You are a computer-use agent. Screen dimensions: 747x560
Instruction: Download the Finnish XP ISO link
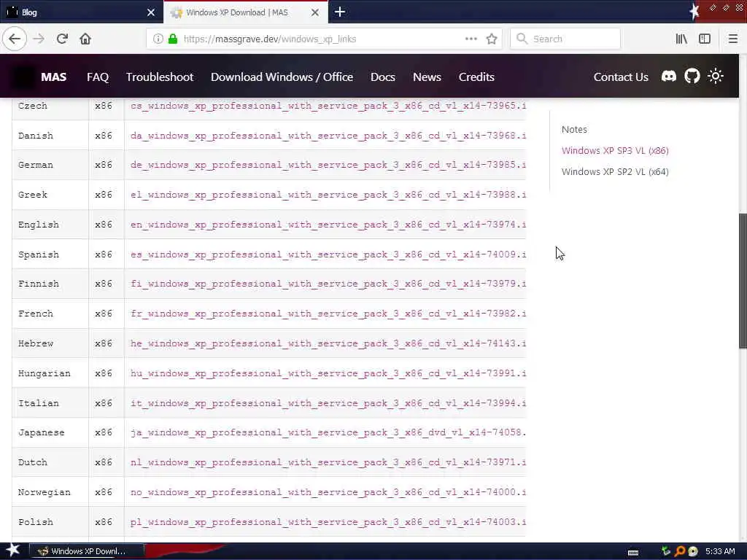(x=328, y=284)
